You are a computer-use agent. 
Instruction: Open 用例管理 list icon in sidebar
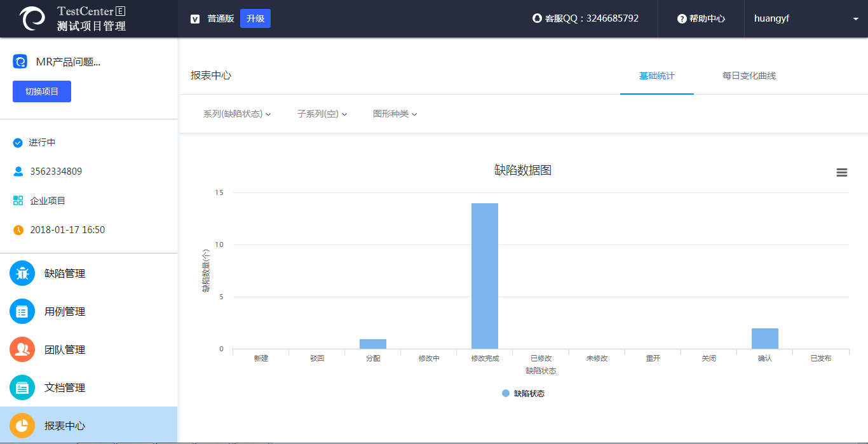point(22,311)
